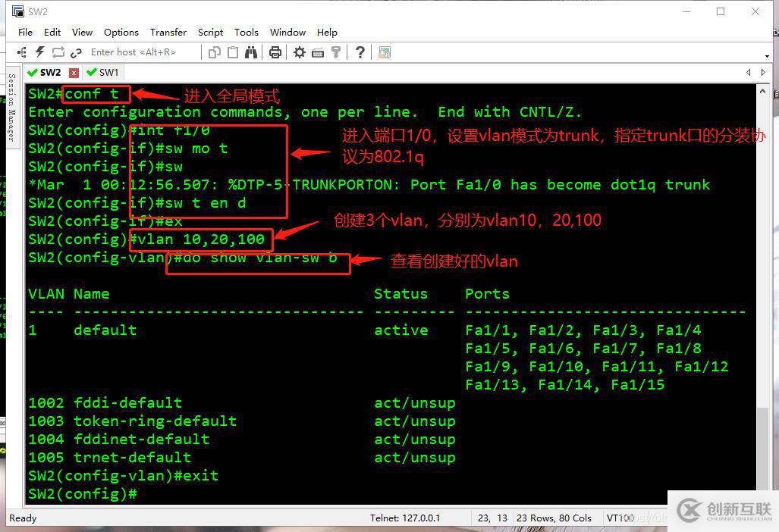Open the Help menu
The width and height of the screenshot is (779, 532).
tap(327, 33)
